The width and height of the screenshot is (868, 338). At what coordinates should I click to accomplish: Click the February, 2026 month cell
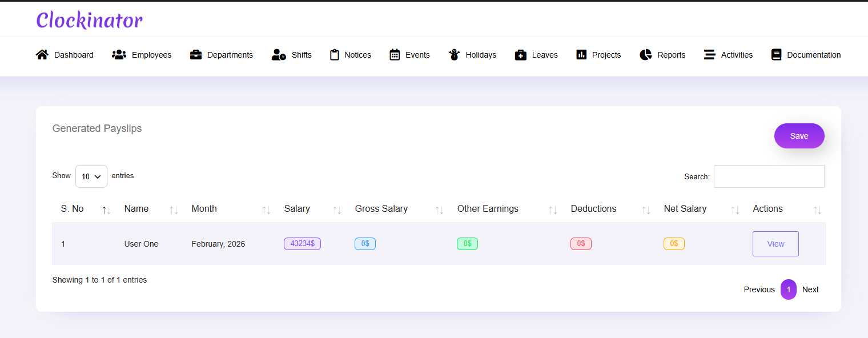click(218, 244)
